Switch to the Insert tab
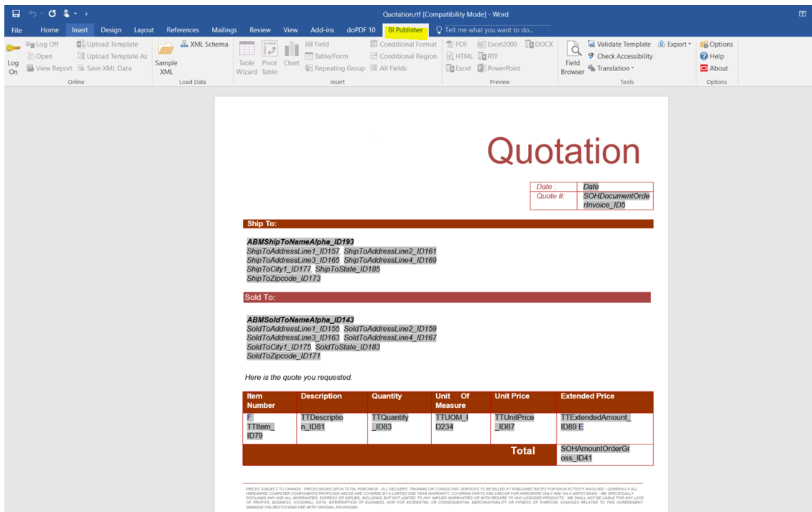The image size is (812, 512). tap(80, 30)
